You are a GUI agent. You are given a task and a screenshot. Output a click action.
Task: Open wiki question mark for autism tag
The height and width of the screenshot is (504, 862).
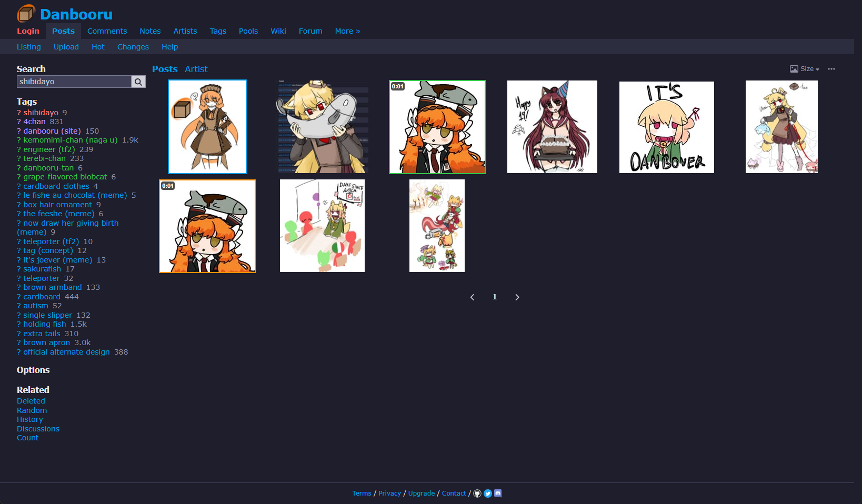click(19, 306)
